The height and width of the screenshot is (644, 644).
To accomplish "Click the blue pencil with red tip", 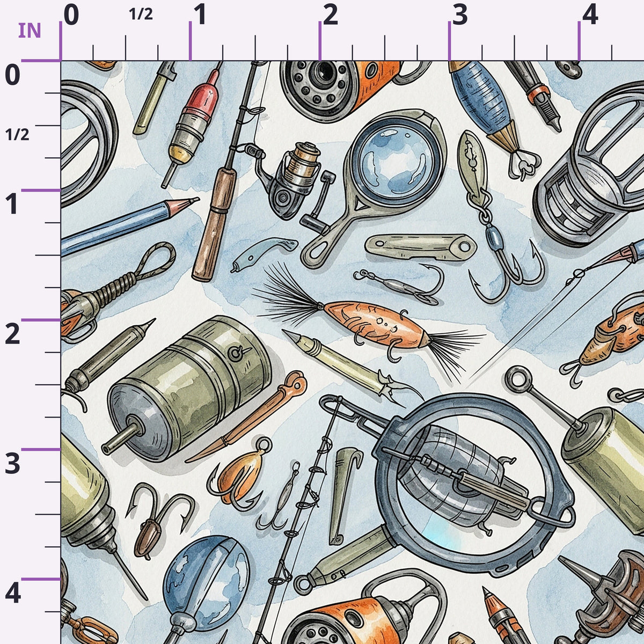I will 129,225.
